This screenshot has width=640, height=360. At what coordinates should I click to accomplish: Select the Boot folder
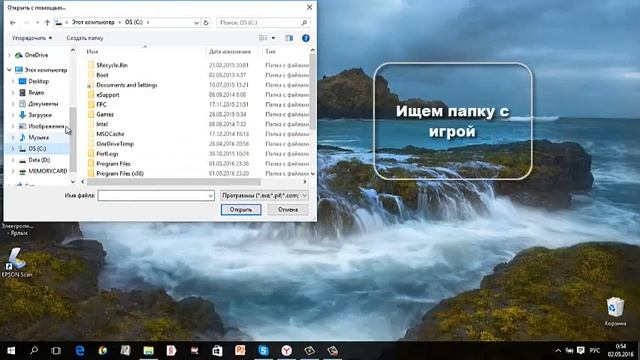pos(102,75)
